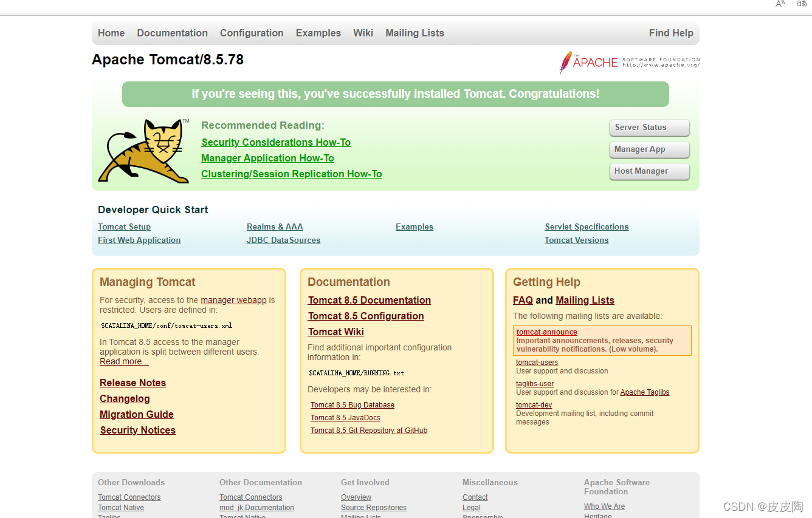This screenshot has height=518, width=812.
Task: Open mod_jk Documentation link
Action: pos(256,508)
